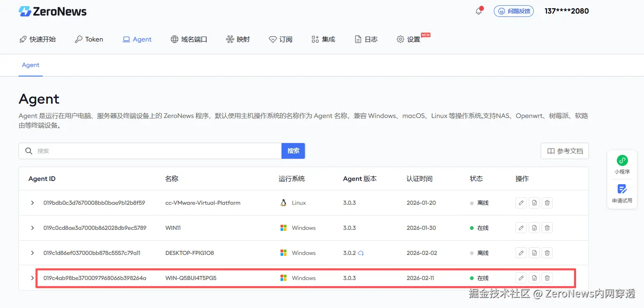Click the update icon beside version 3.0.2
Image resolution: width=644 pixels, height=308 pixels.
pyautogui.click(x=361, y=253)
